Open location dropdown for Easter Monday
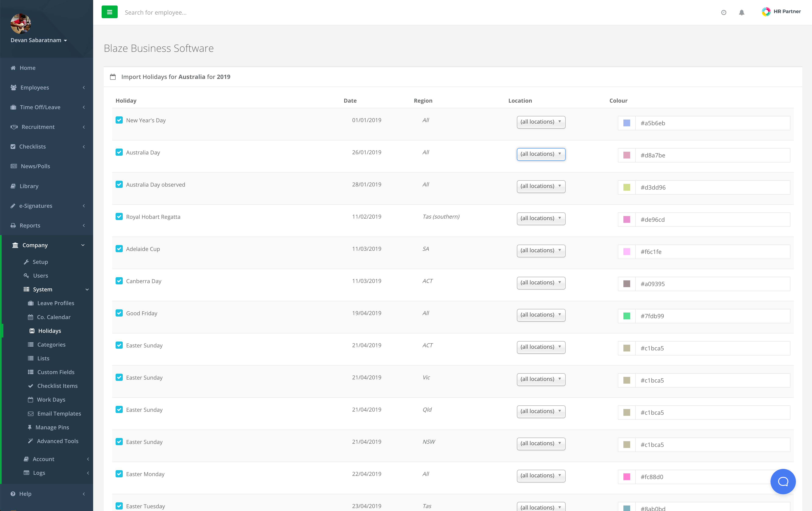This screenshot has height=511, width=812. pyautogui.click(x=541, y=476)
